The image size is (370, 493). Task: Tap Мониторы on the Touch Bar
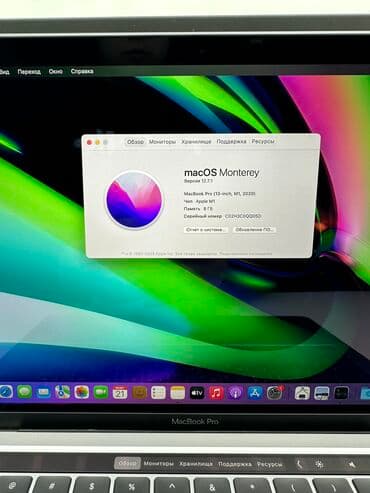[159, 463]
